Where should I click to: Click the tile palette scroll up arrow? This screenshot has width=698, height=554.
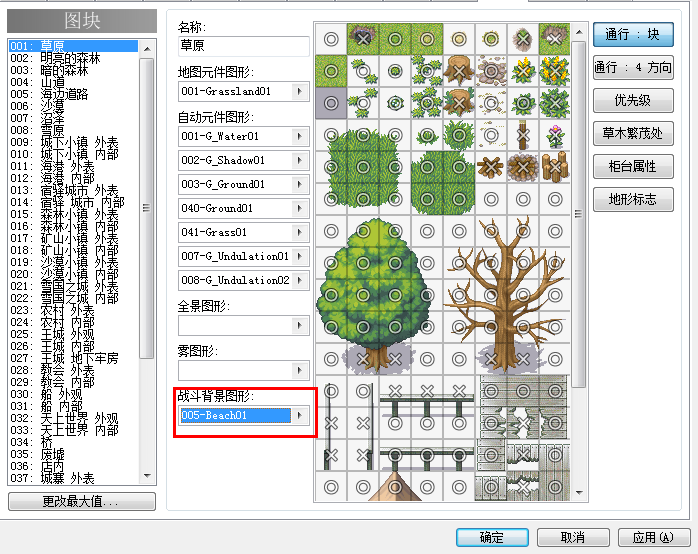point(579,32)
